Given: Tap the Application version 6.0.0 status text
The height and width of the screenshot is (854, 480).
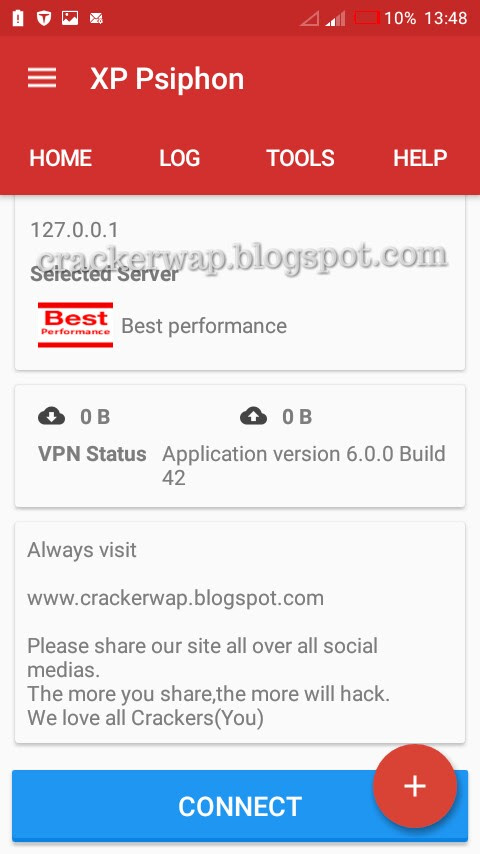Looking at the screenshot, I should pos(303,465).
